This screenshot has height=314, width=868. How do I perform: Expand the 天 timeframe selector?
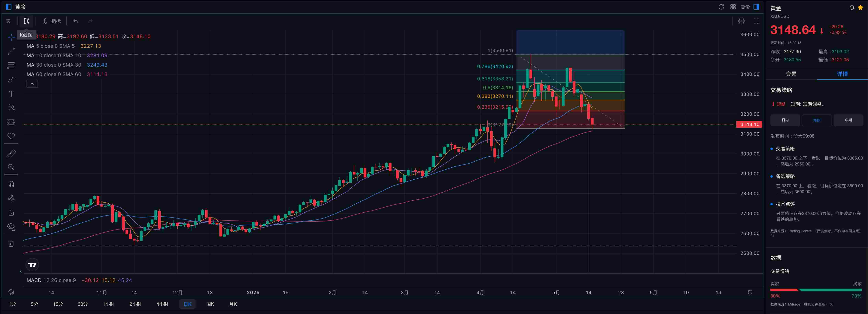click(x=8, y=21)
